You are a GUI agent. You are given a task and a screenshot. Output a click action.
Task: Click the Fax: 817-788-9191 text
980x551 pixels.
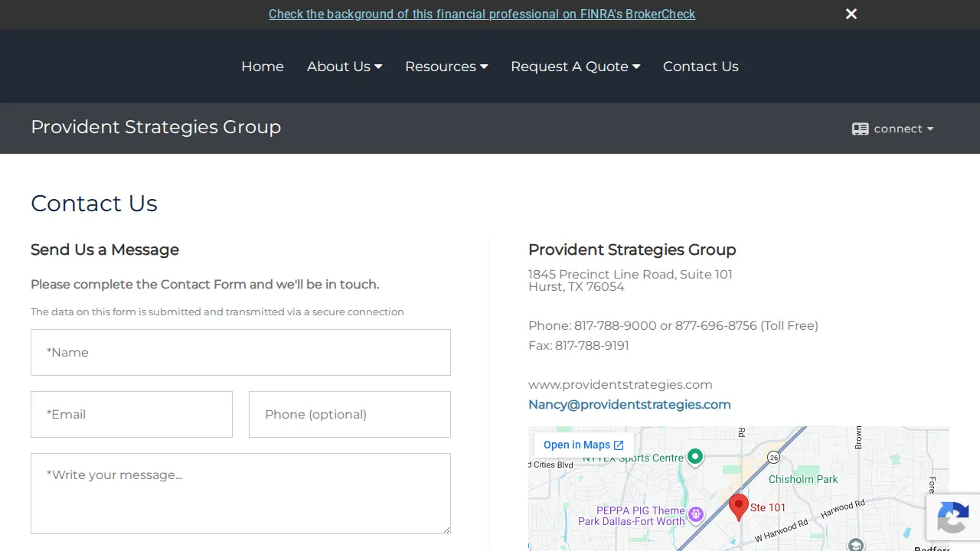579,346
